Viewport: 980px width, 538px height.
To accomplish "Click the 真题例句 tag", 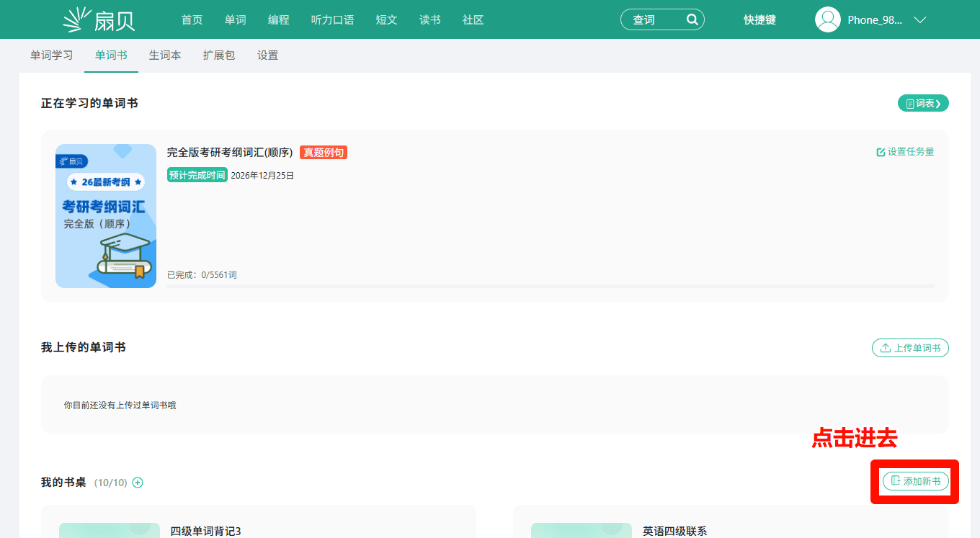I will 324,153.
